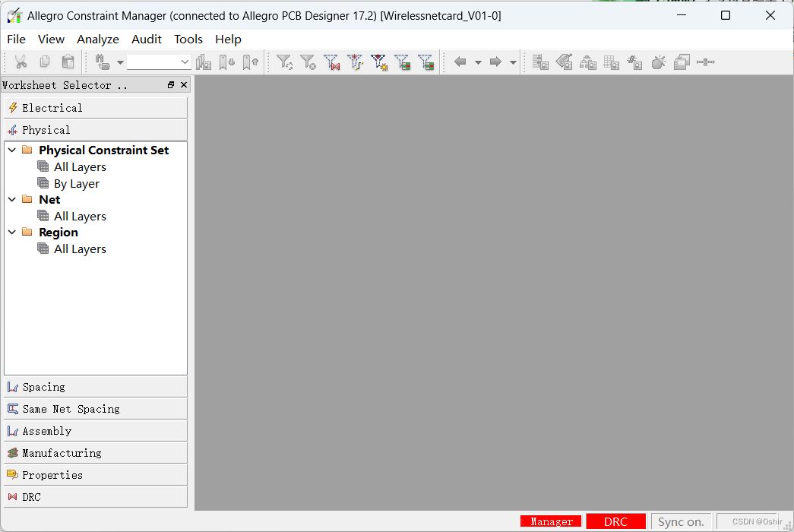Viewport: 794px width, 532px height.
Task: Open the back arrow history dropdown
Action: (x=478, y=62)
